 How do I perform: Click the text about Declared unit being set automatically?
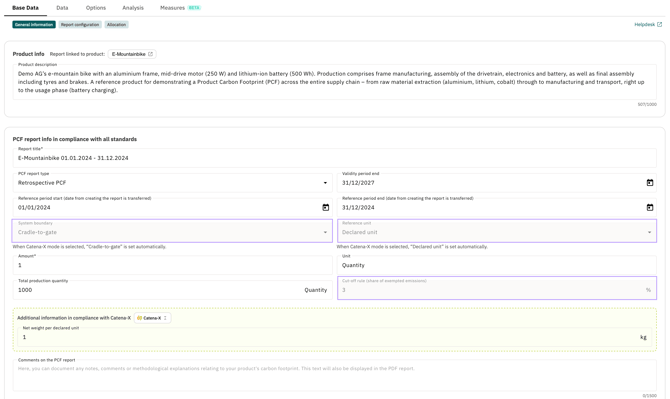[x=412, y=247]
